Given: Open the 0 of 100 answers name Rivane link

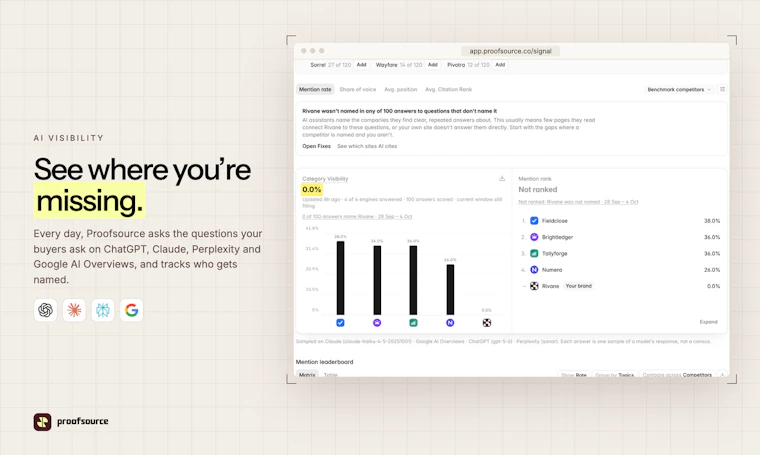Looking at the screenshot, I should click(x=357, y=217).
